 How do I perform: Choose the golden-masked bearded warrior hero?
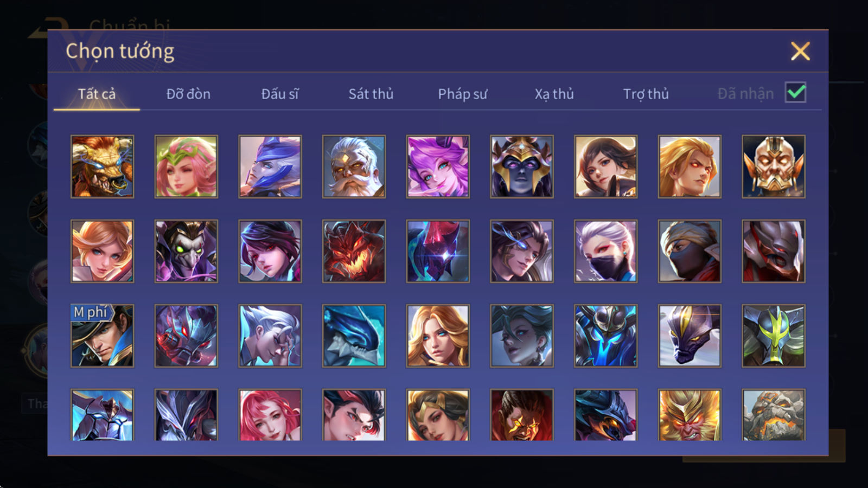774,166
